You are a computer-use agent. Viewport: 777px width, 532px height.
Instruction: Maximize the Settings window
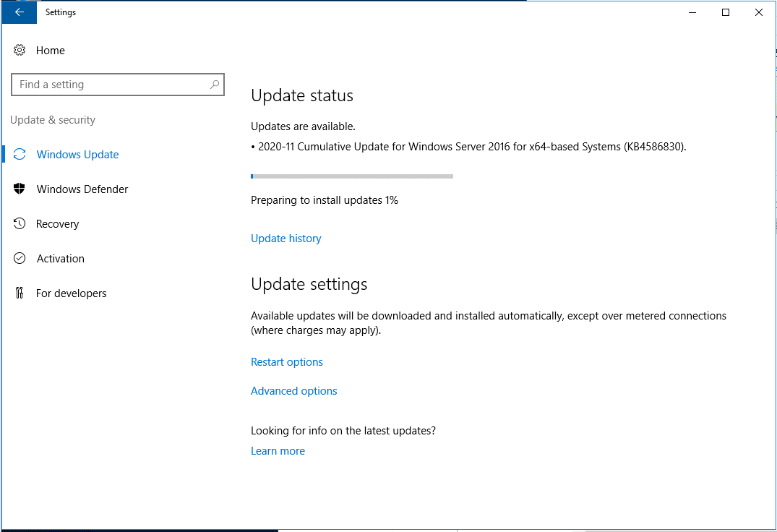pyautogui.click(x=726, y=12)
